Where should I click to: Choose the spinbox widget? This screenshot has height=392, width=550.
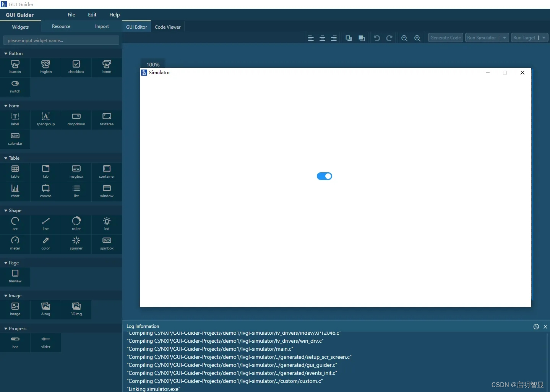pos(107,243)
